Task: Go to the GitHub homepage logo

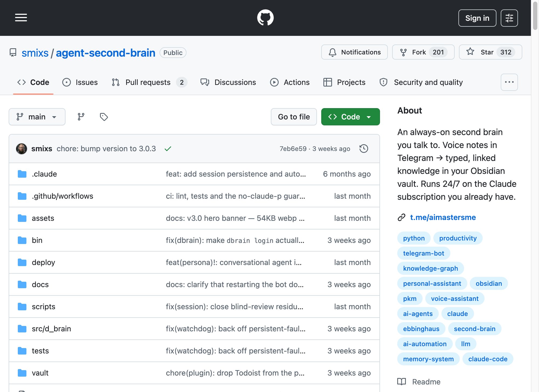Action: [x=265, y=18]
